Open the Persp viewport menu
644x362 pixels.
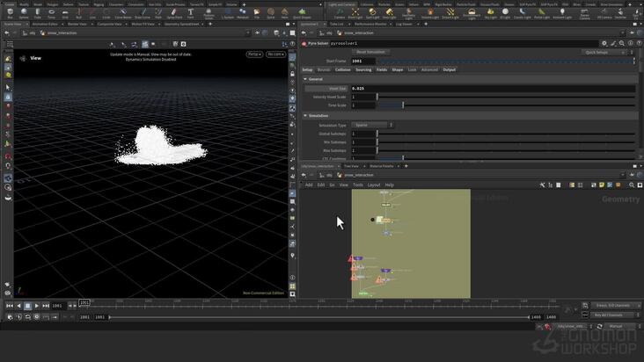[x=254, y=54]
